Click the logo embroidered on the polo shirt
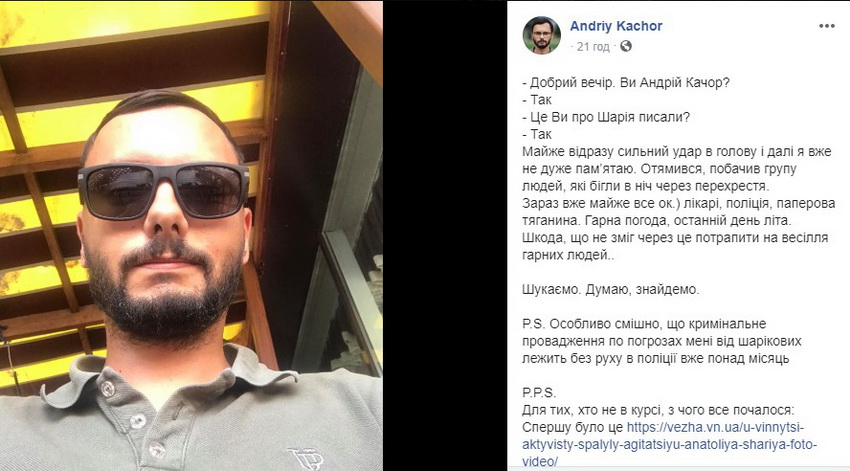This screenshot has width=850, height=471. coord(306,459)
